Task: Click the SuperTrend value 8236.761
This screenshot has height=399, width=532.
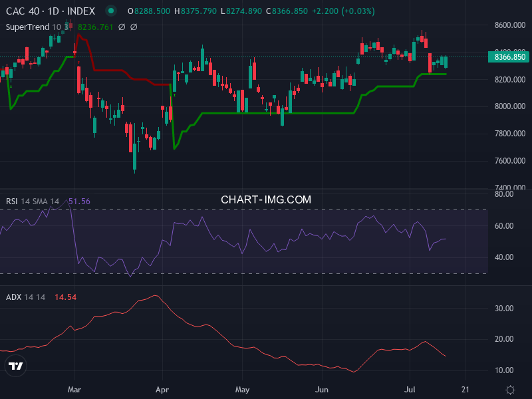Action: pos(95,27)
